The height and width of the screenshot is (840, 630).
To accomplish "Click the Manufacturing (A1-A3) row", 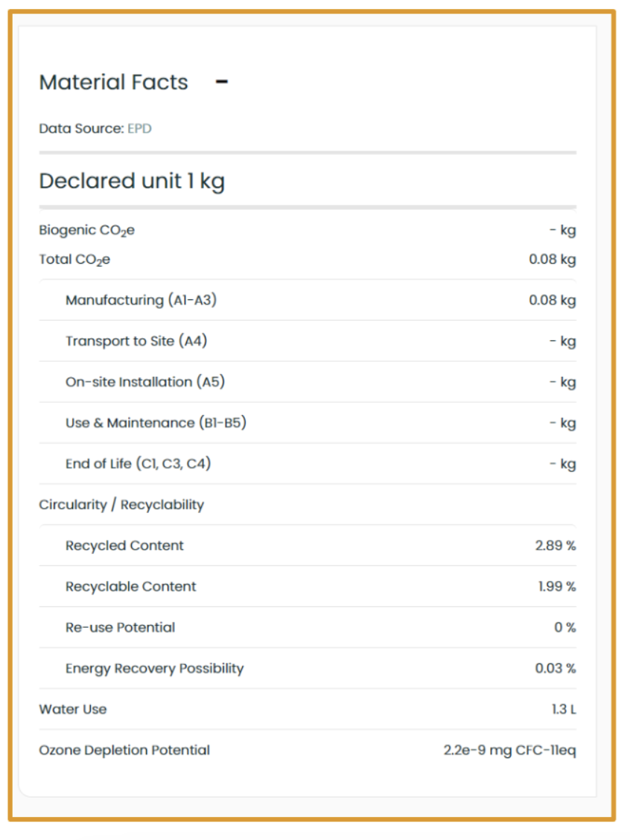I will pos(141,300).
